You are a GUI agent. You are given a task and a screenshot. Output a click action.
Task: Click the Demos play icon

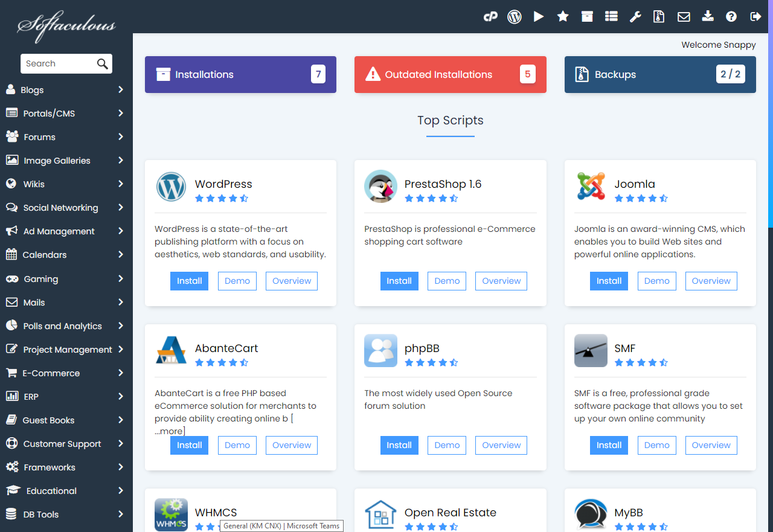[538, 16]
